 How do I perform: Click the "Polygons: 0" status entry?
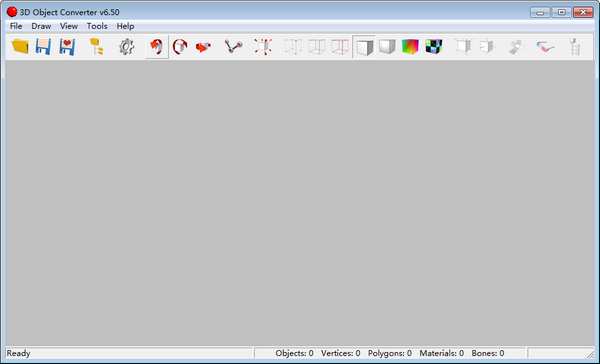[x=390, y=353]
